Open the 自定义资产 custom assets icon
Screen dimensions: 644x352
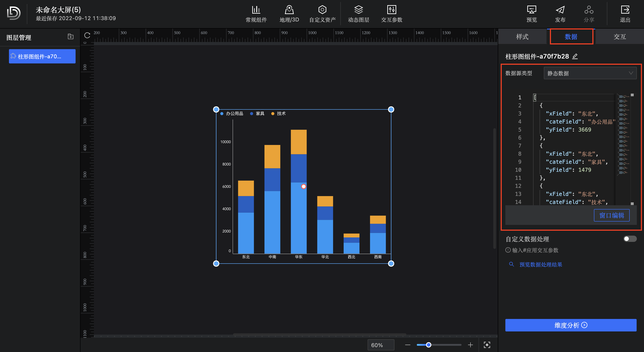[x=322, y=10]
